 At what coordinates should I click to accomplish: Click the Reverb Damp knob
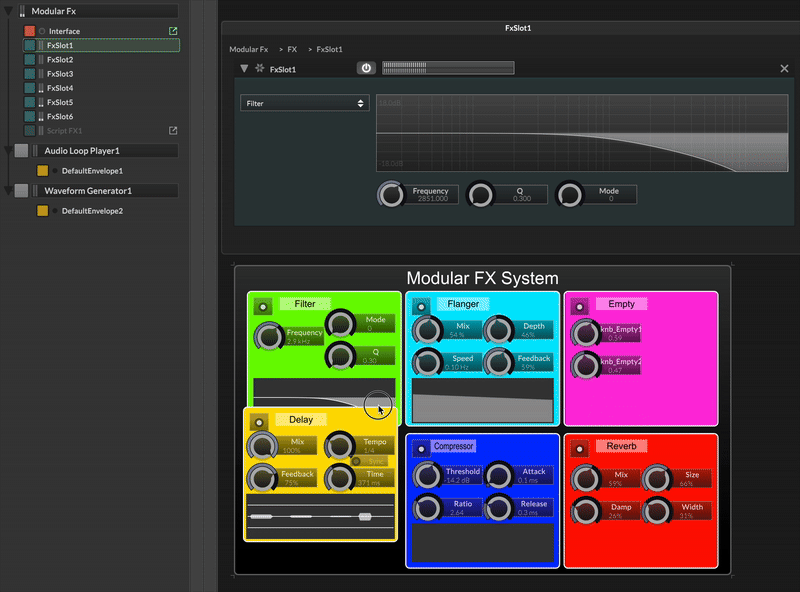[x=585, y=511]
